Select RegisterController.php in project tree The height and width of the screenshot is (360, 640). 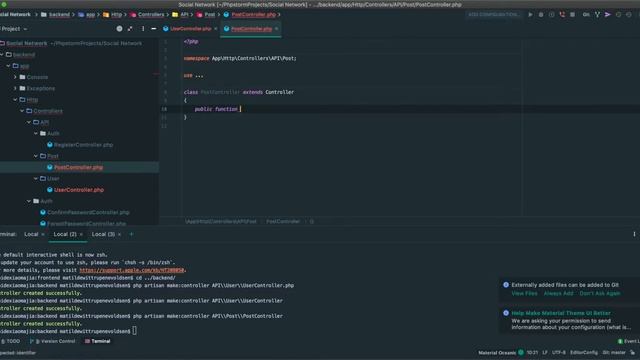[83, 145]
